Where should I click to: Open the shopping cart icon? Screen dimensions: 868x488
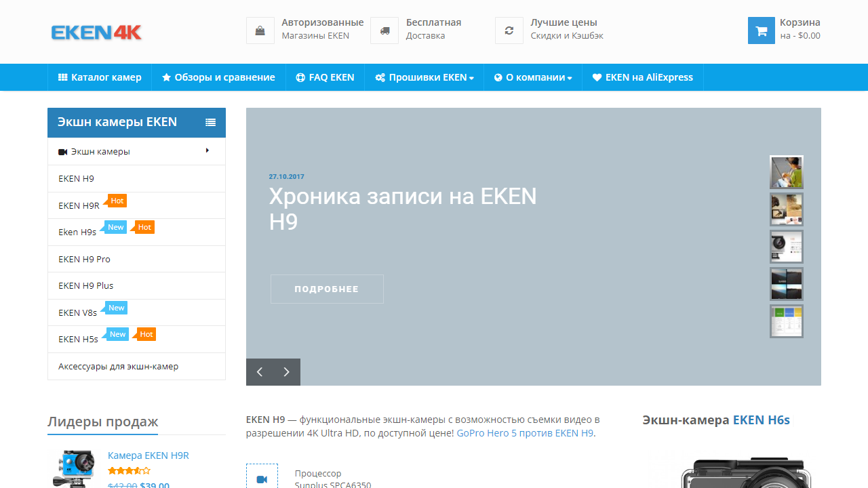coord(762,30)
